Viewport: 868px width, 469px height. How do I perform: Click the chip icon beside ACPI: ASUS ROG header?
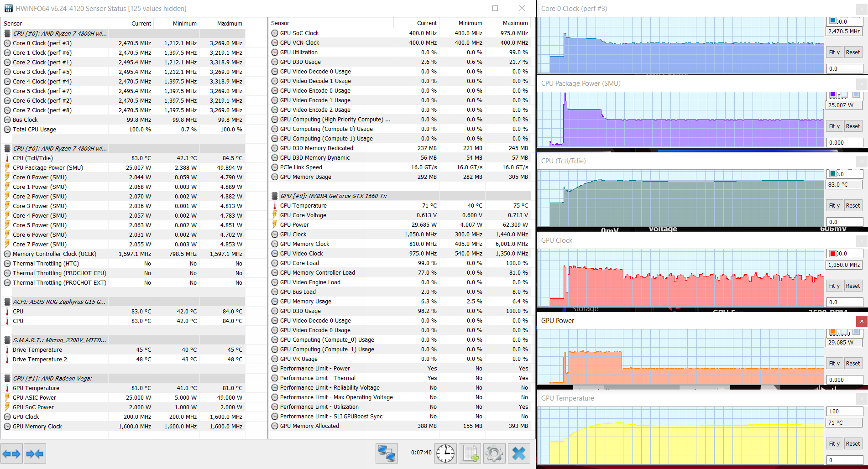[x=7, y=302]
